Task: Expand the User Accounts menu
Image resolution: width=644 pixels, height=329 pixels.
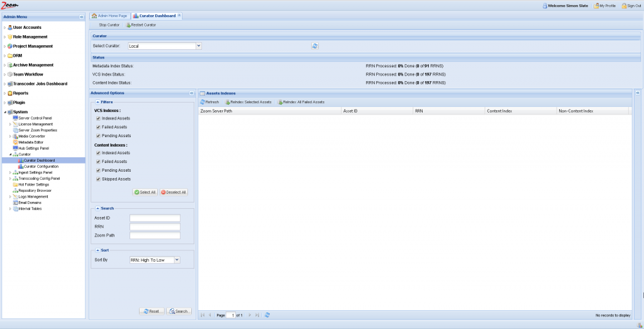Action: [x=4, y=28]
